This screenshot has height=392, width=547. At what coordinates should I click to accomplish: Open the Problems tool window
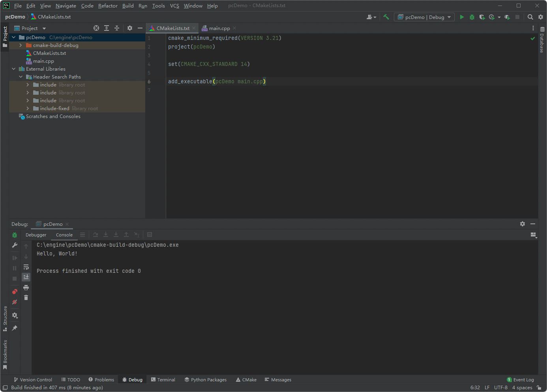coord(101,380)
